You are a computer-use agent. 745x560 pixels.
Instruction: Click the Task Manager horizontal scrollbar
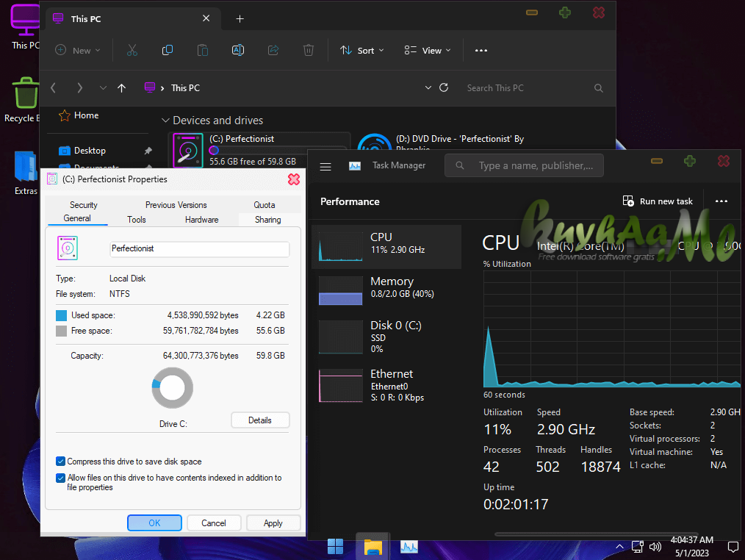tap(596, 534)
